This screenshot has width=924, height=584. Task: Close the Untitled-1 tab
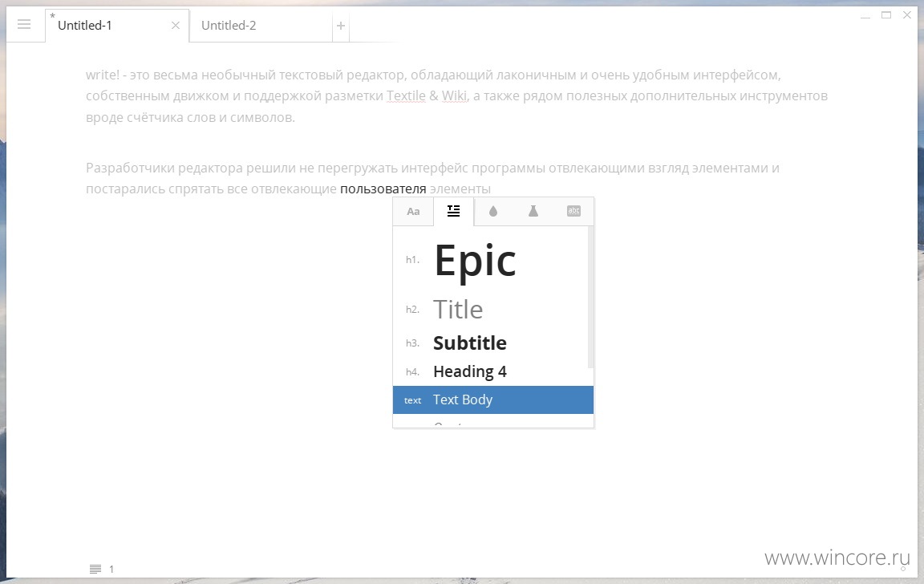point(176,26)
